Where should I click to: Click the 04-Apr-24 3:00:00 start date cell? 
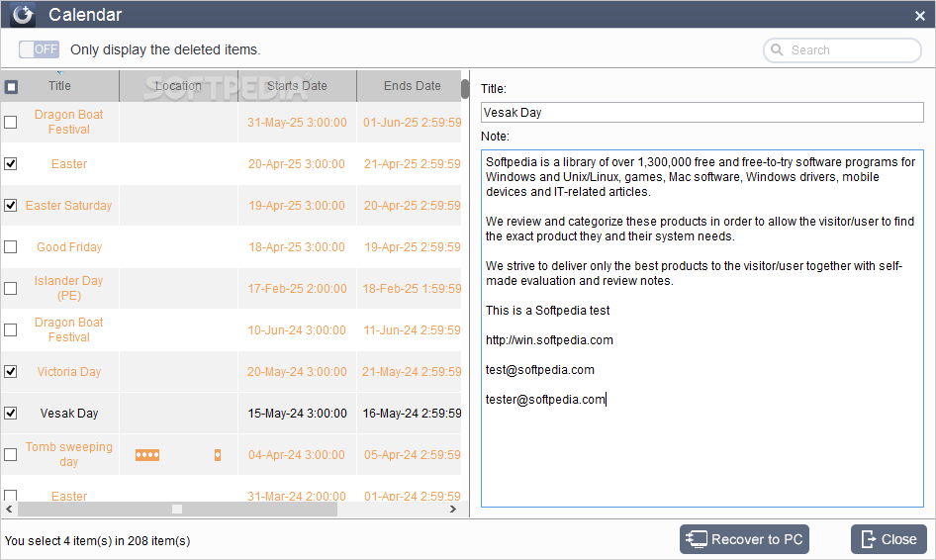[297, 455]
